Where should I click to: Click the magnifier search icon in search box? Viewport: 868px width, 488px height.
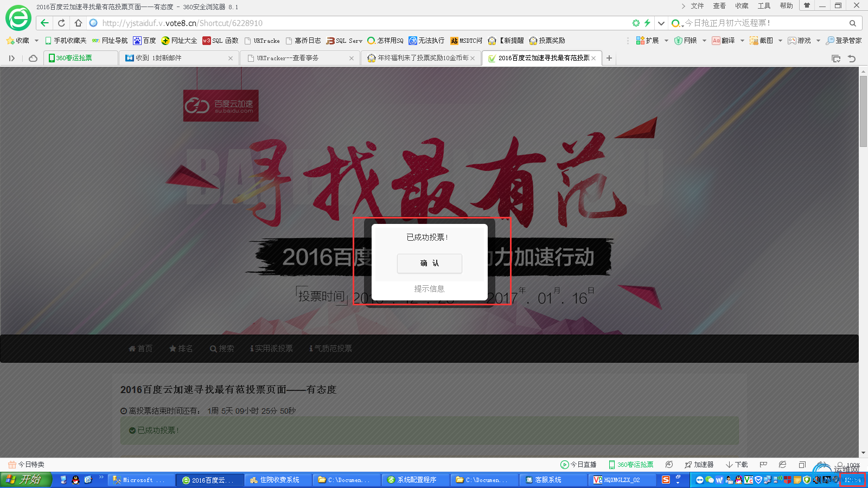(853, 23)
